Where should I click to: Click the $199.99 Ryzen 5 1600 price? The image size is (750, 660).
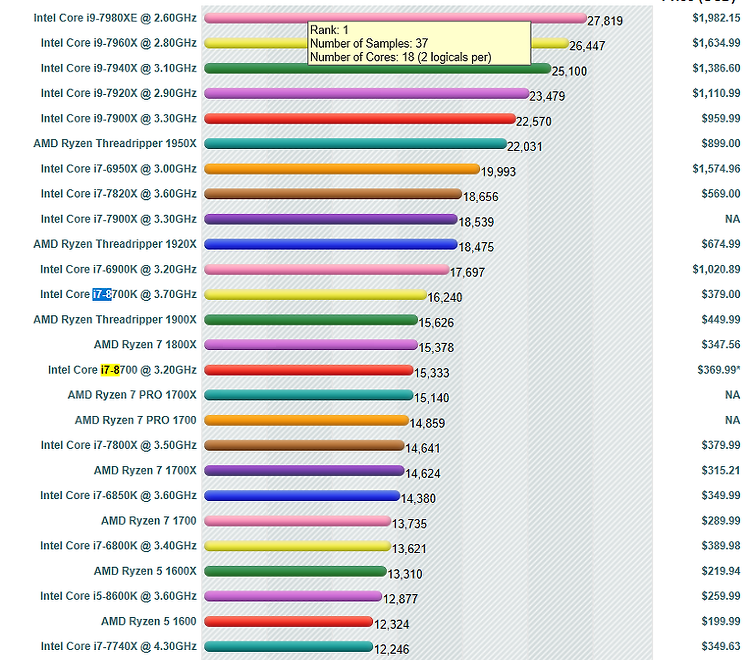click(721, 621)
